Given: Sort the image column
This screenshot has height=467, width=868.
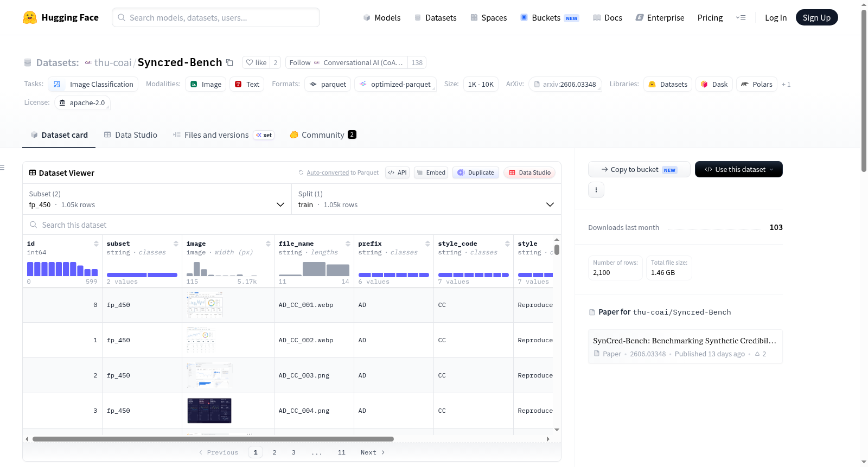Looking at the screenshot, I should point(268,244).
